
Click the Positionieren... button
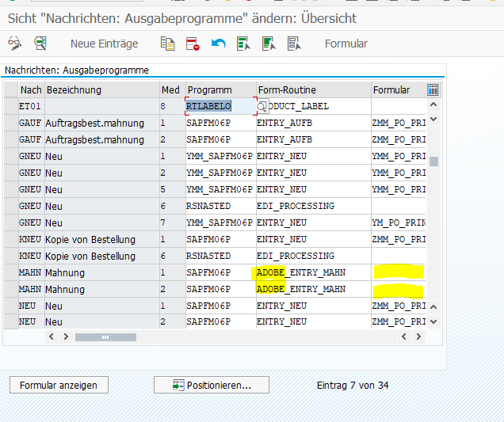pyautogui.click(x=212, y=385)
